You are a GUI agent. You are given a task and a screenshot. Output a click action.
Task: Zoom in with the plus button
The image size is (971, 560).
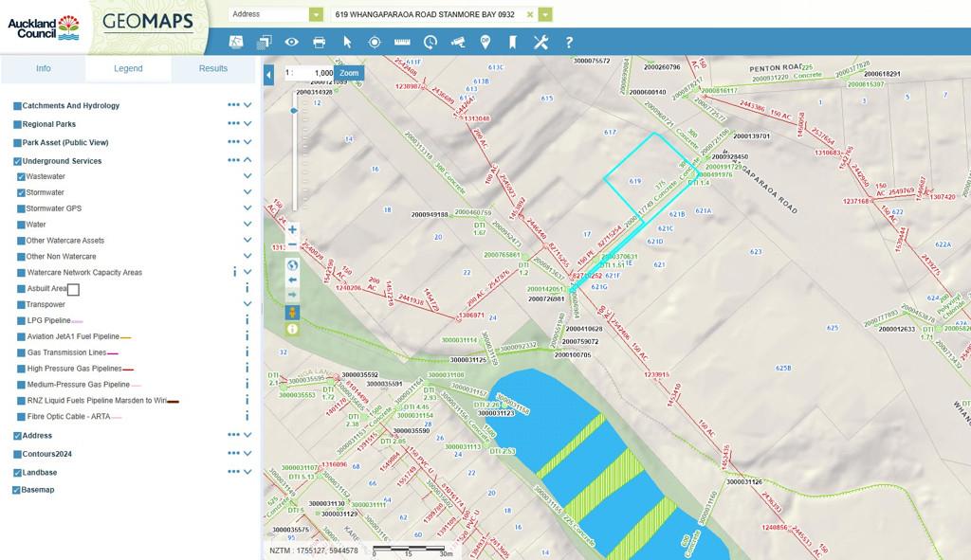pos(292,229)
